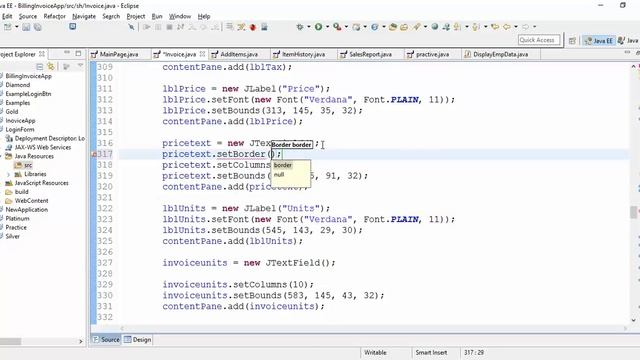The width and height of the screenshot is (640, 360).
Task: Close the Project Explorer view
Action: click(x=42, y=54)
